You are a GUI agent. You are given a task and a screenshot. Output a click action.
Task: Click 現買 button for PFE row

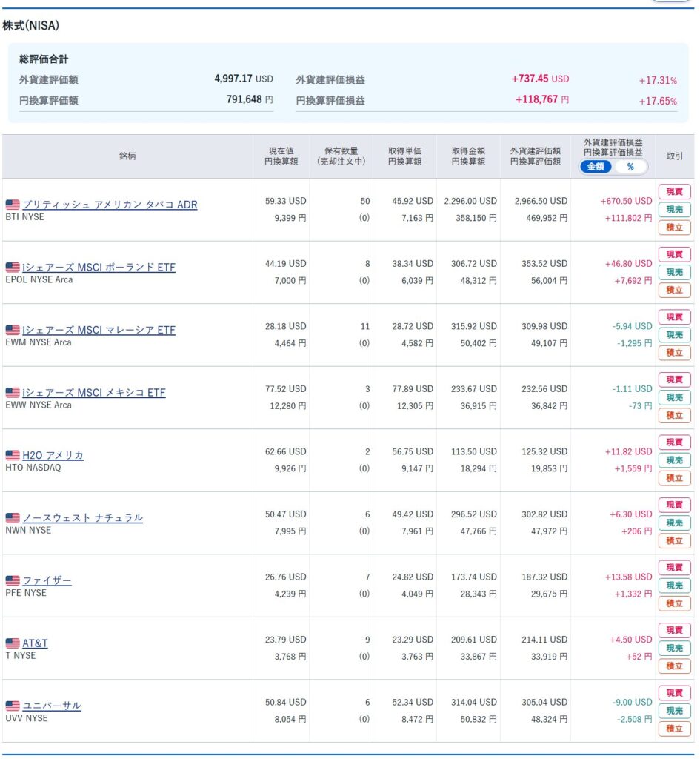click(674, 567)
